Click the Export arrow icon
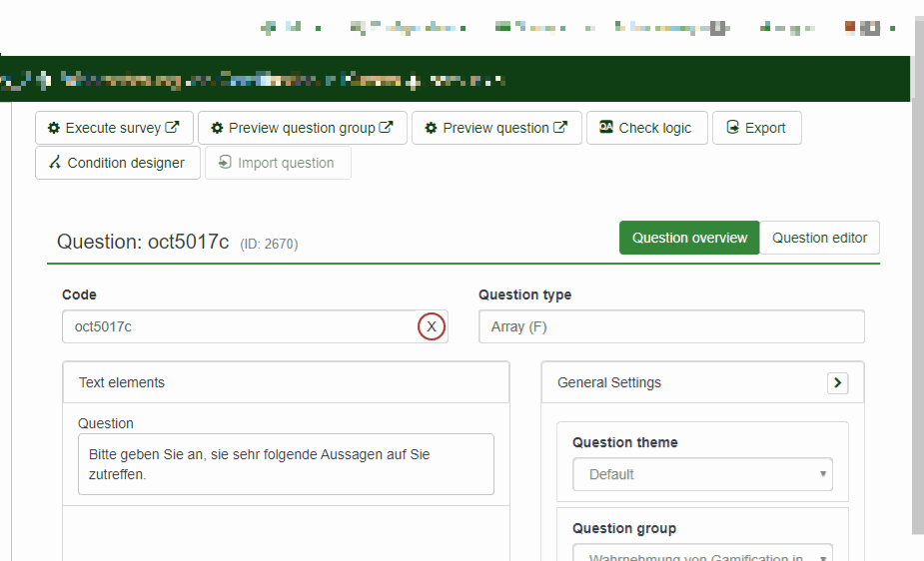The height and width of the screenshot is (561, 924). [x=732, y=127]
